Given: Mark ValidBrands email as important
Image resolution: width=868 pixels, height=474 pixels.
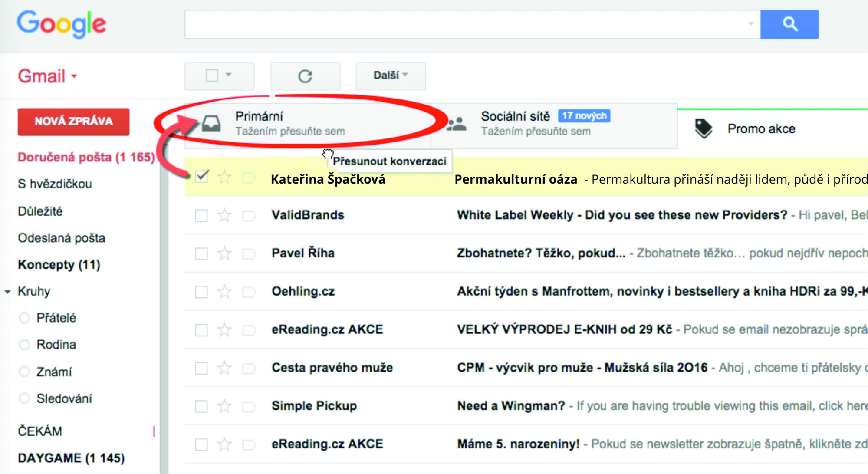Looking at the screenshot, I should (249, 216).
